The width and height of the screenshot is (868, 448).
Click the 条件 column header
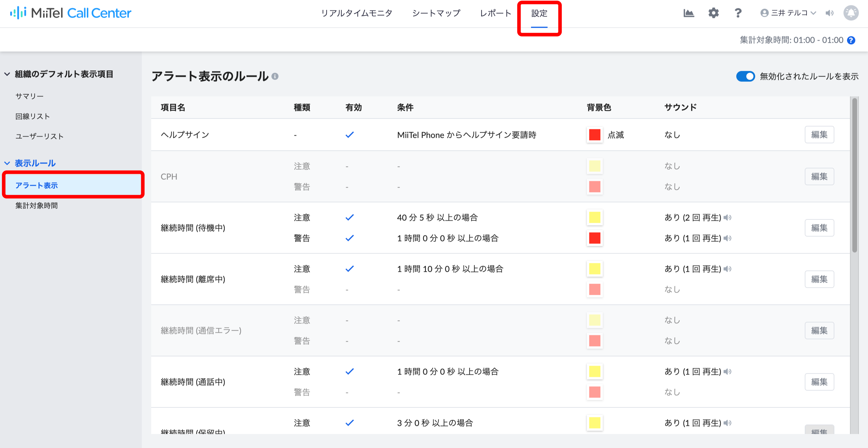405,108
